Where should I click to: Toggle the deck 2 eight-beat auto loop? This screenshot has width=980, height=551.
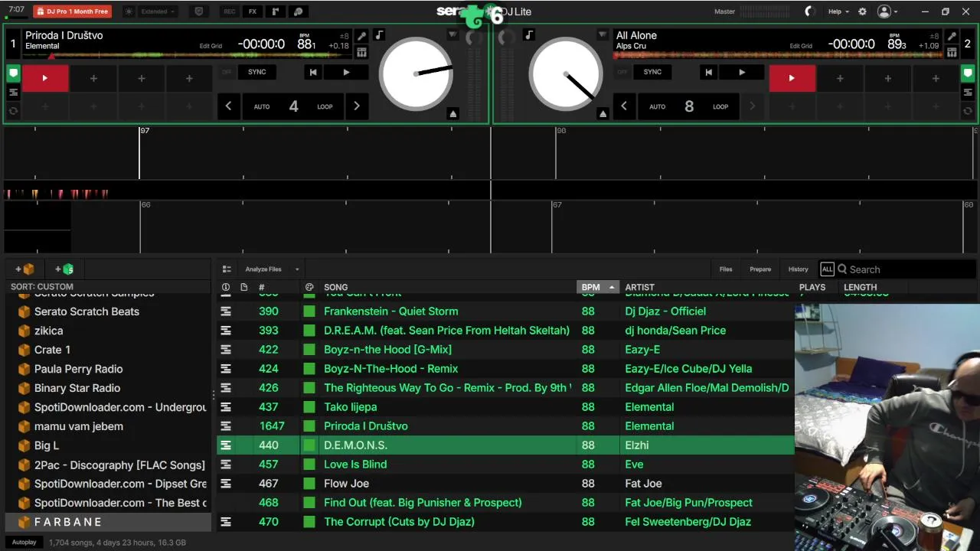(x=689, y=106)
